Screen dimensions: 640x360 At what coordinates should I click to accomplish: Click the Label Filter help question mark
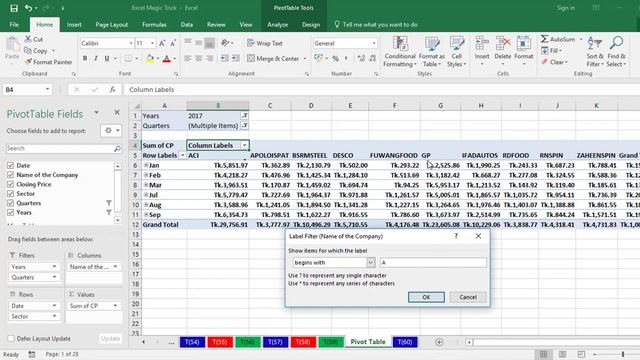click(x=456, y=236)
